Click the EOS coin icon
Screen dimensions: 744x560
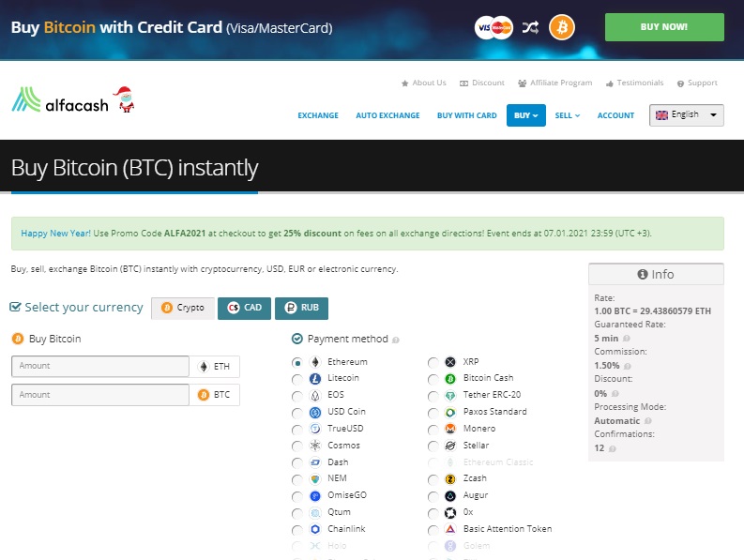315,395
